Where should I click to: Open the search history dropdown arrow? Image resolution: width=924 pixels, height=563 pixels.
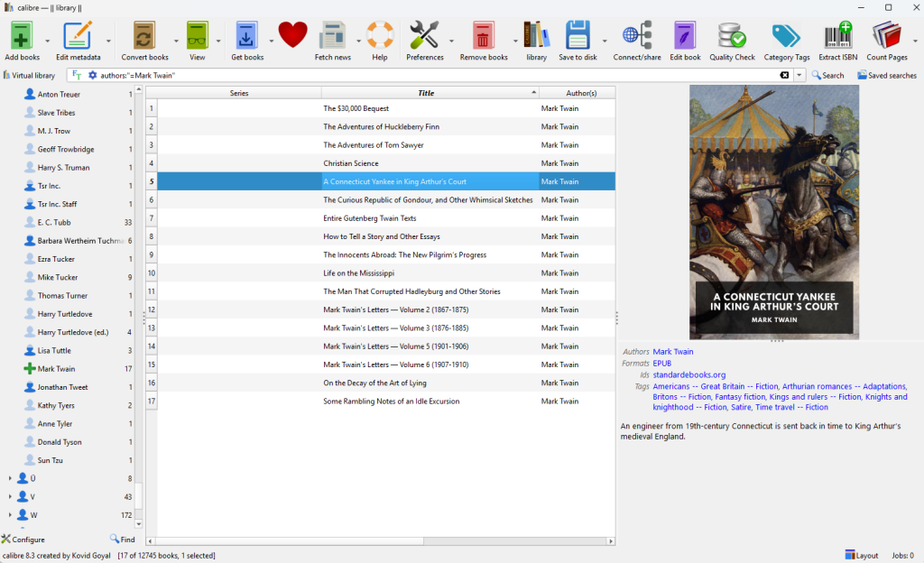pyautogui.click(x=799, y=76)
